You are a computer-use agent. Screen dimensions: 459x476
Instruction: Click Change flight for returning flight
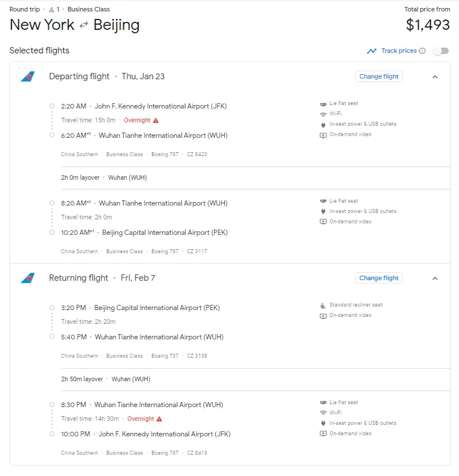[379, 278]
